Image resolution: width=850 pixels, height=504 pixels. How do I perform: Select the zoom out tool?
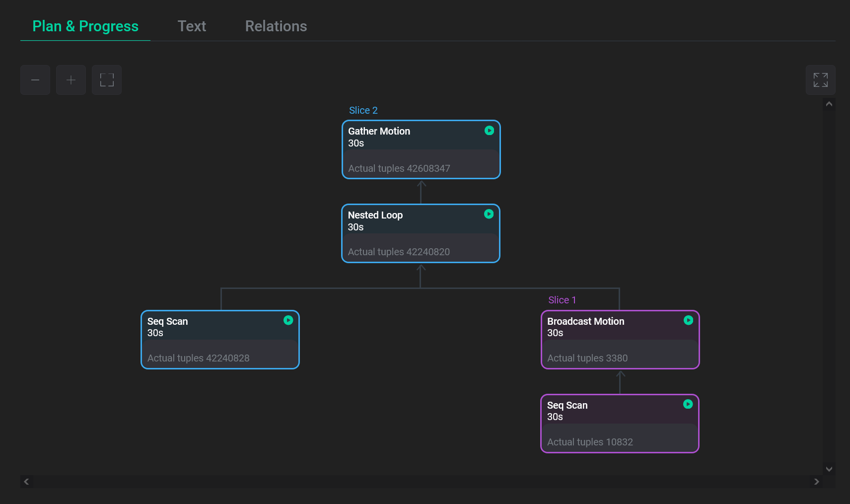[35, 79]
